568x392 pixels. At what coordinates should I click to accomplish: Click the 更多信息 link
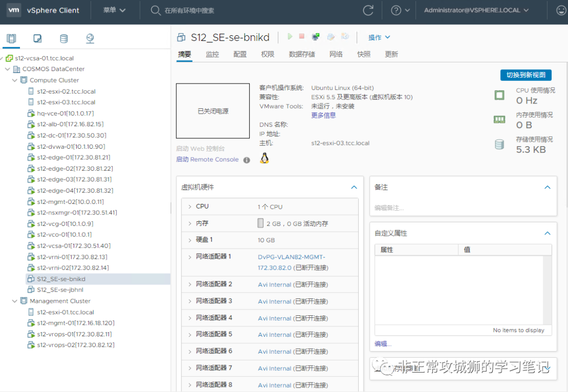(x=323, y=115)
